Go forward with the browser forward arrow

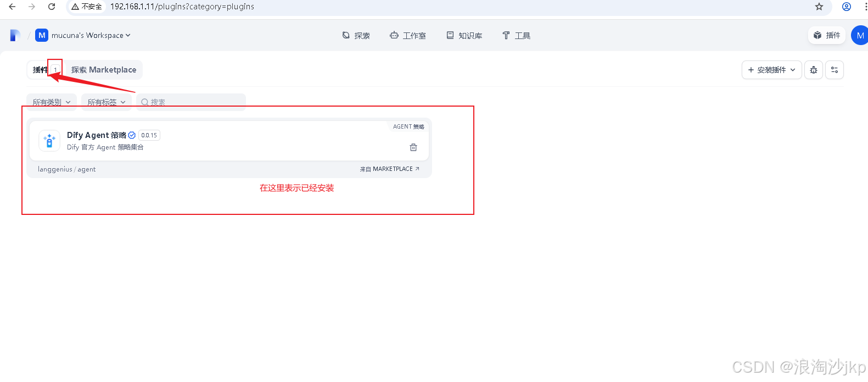(32, 7)
